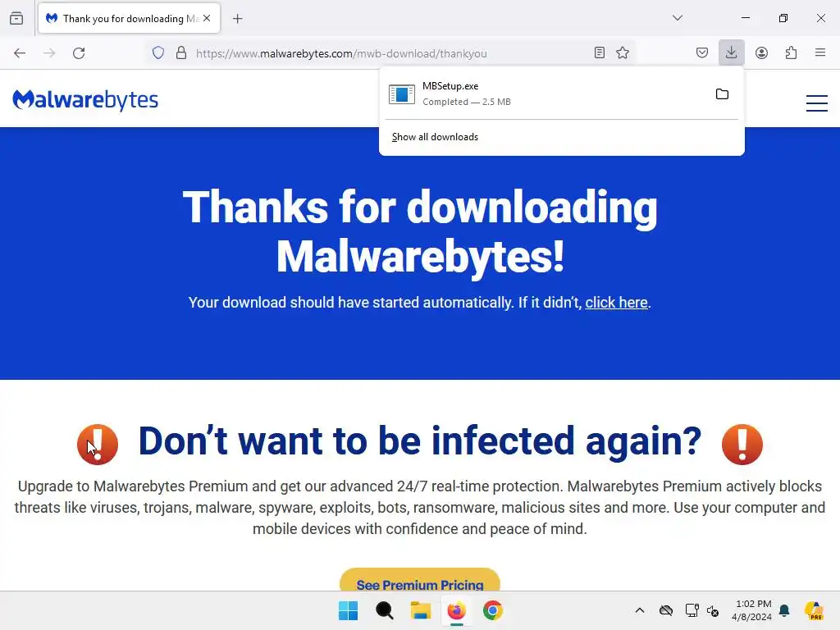Click 'Thanks for downloading Malwarebytes!' heading
The image size is (840, 630).
(420, 231)
